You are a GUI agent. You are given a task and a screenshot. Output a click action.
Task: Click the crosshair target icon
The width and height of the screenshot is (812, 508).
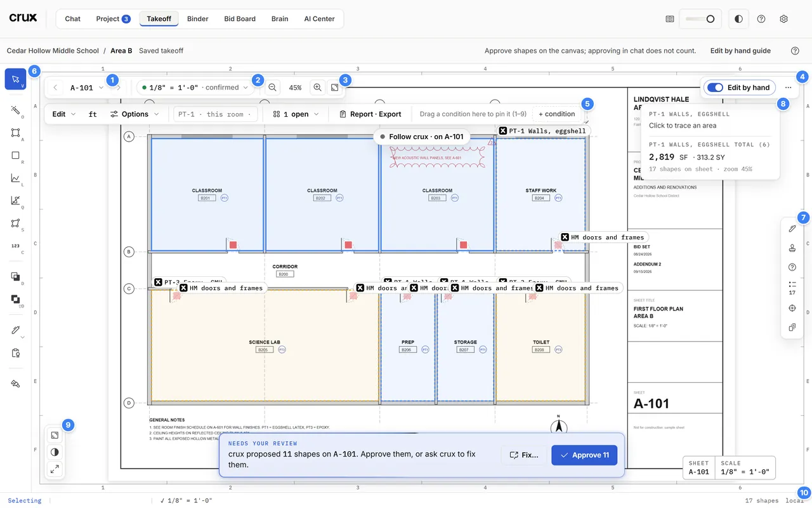(792, 308)
